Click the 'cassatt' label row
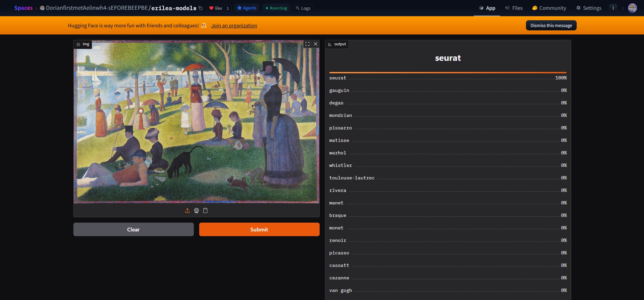This screenshot has height=300, width=644. click(x=448, y=266)
